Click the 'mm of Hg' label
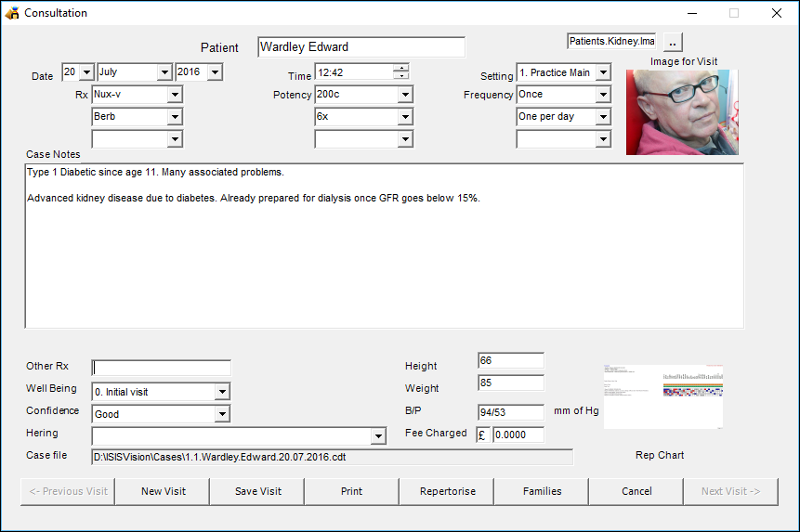800x532 pixels. [x=576, y=410]
